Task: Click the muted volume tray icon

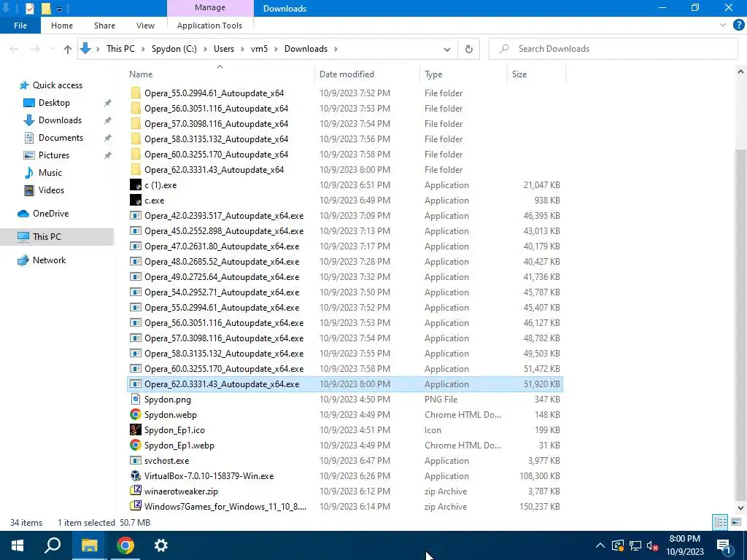Action: (652, 545)
